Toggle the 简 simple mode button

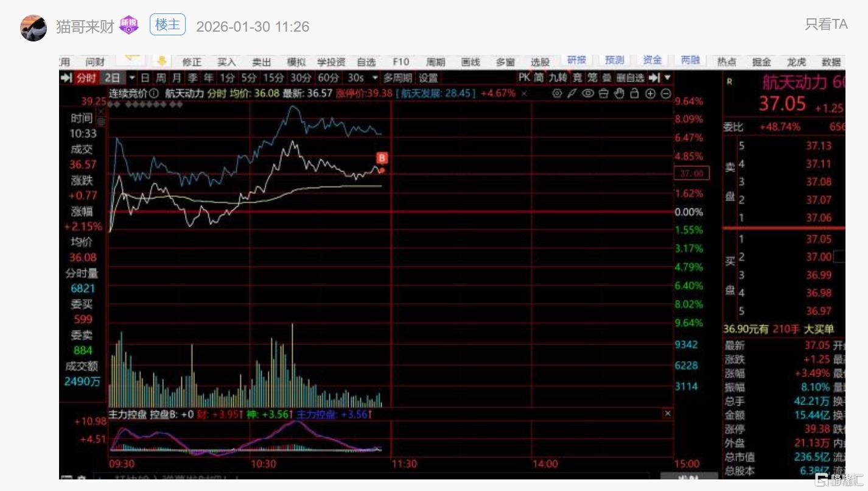pyautogui.click(x=539, y=77)
